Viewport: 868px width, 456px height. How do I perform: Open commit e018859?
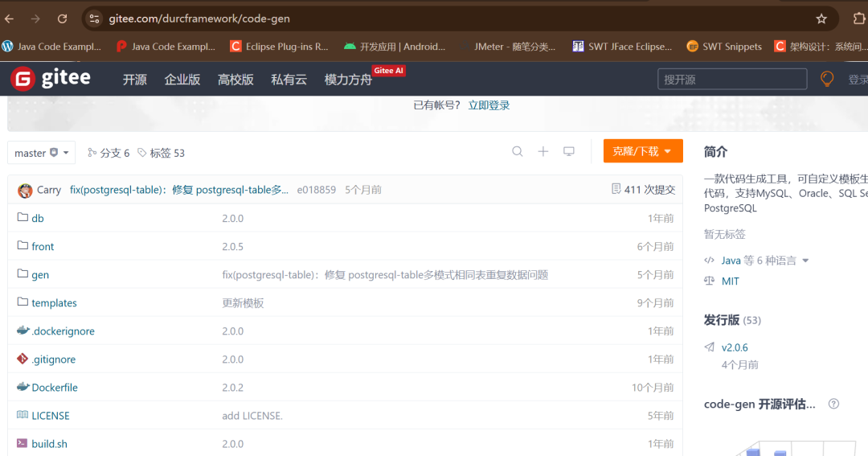point(316,190)
